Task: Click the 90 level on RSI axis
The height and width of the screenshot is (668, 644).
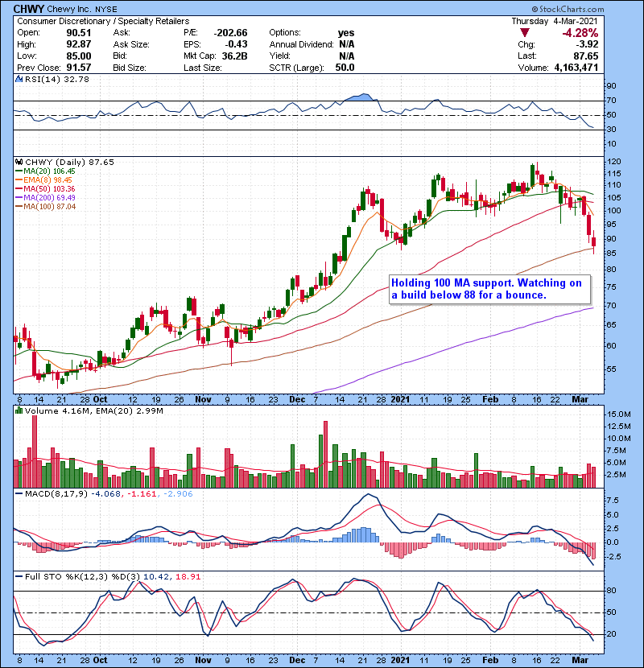Action: (611, 85)
